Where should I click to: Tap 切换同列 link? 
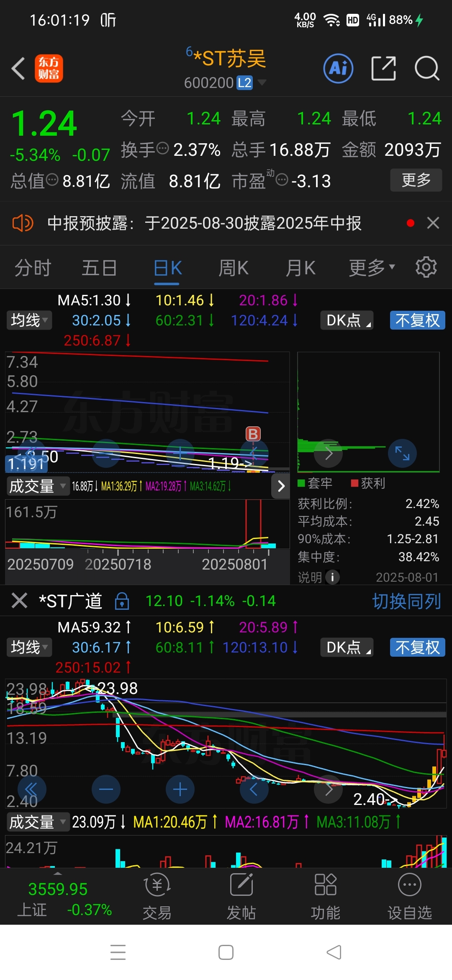[406, 601]
